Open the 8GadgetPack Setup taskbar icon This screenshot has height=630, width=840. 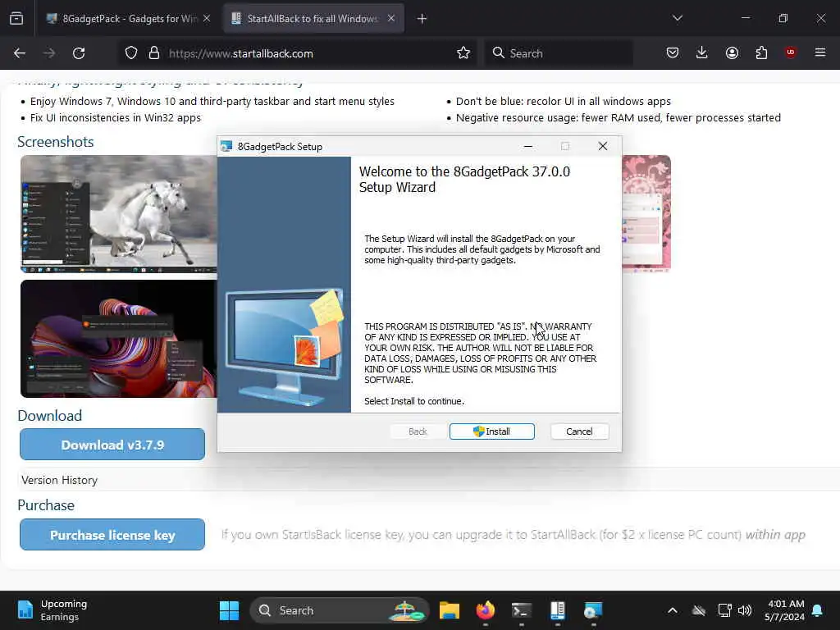tap(593, 610)
